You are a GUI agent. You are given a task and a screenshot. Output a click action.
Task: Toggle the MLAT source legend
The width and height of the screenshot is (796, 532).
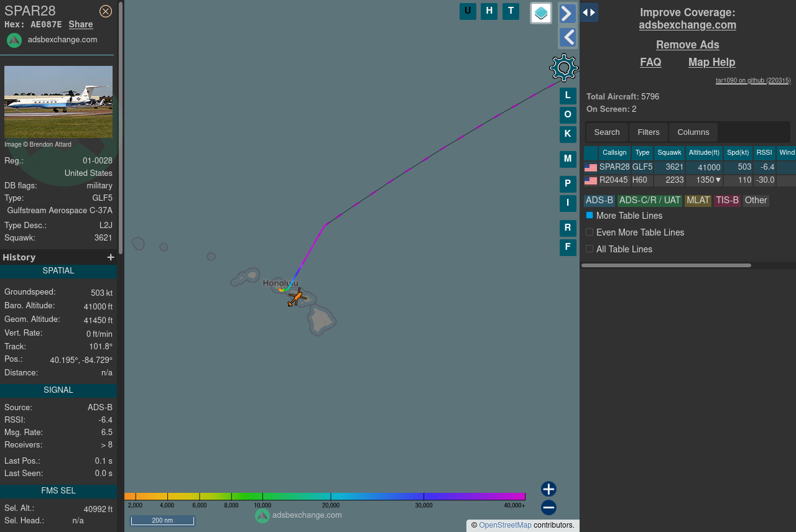click(x=698, y=200)
